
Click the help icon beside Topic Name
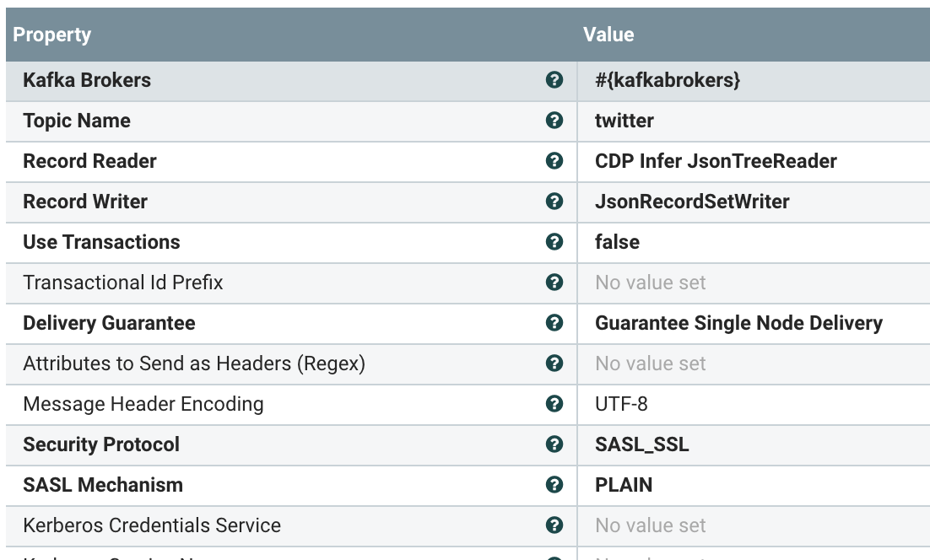554,121
